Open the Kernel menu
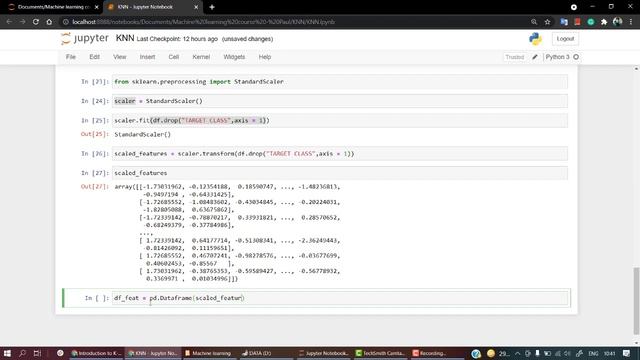 click(x=201, y=57)
